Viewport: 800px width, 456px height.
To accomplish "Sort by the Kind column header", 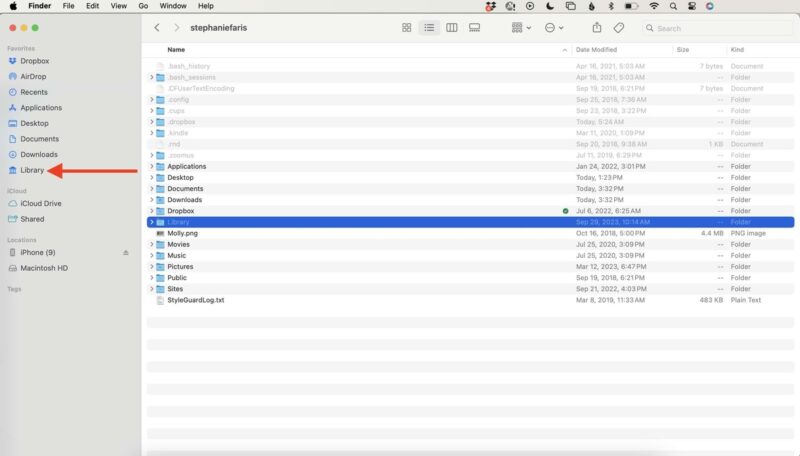I will pos(737,49).
